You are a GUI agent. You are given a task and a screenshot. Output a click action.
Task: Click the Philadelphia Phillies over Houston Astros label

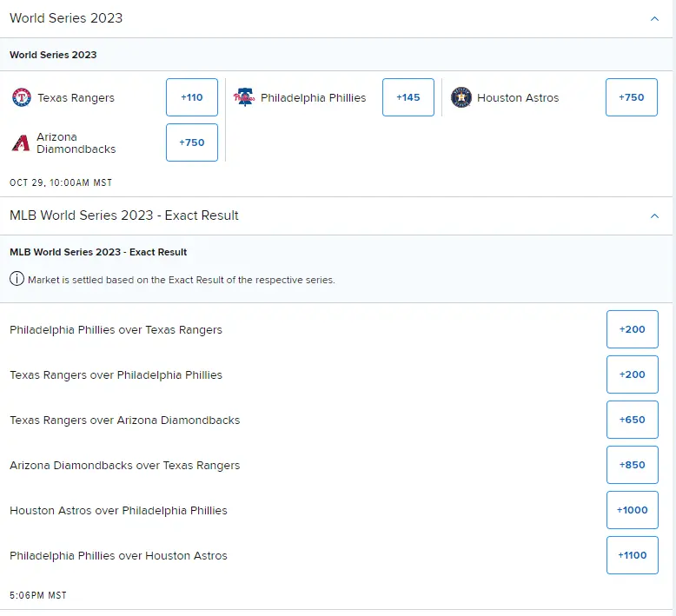tap(118, 555)
